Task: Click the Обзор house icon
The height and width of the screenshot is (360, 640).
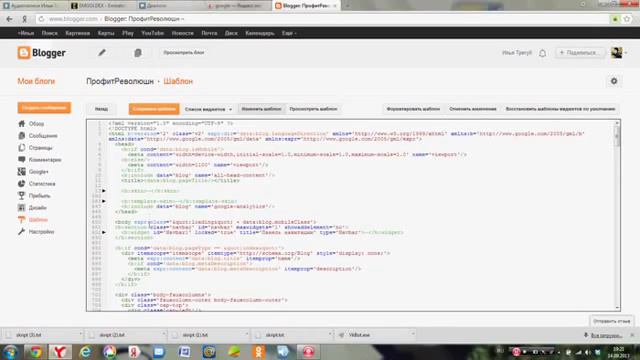Action: [x=22, y=123]
